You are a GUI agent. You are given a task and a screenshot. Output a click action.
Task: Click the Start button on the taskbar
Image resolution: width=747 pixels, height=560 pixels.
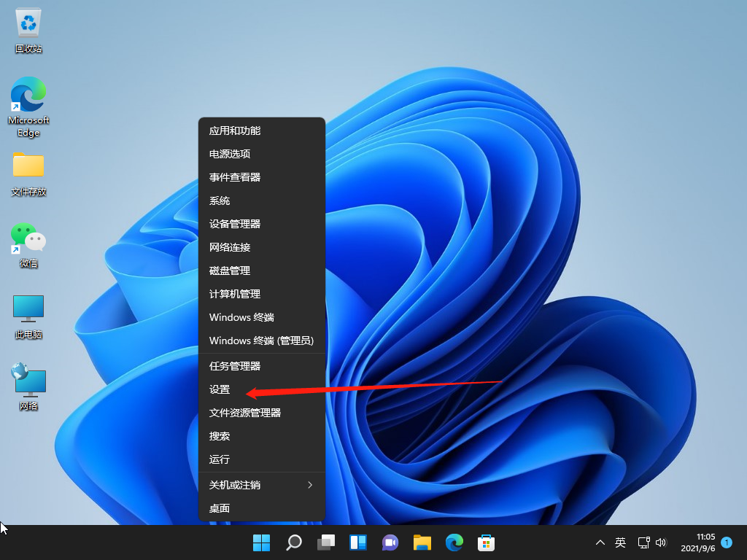[261, 542]
